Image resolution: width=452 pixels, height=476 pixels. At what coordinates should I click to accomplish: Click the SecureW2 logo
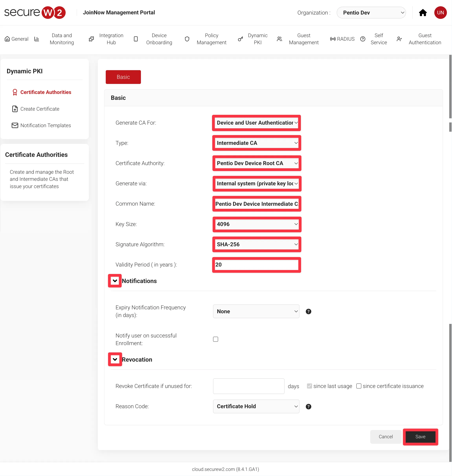pyautogui.click(x=35, y=13)
